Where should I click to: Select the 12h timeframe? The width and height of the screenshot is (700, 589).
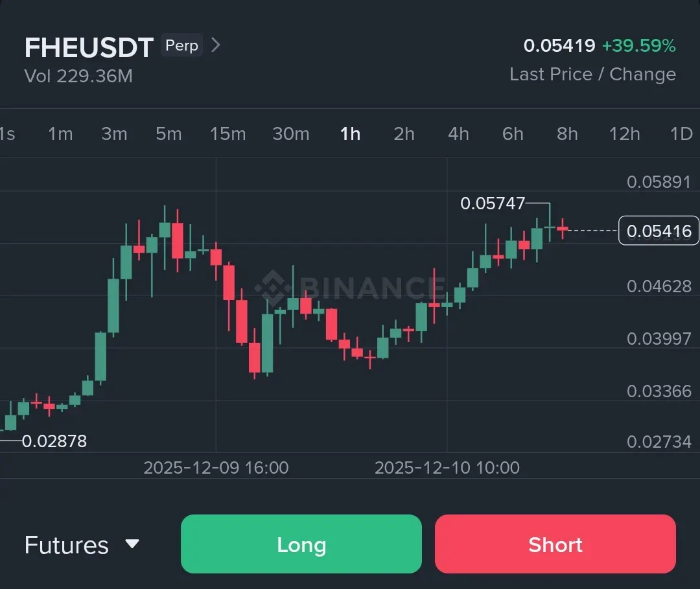point(624,134)
